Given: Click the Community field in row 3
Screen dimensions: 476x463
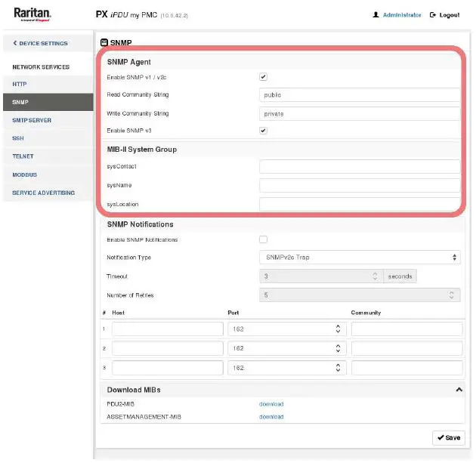Looking at the screenshot, I should tap(406, 367).
